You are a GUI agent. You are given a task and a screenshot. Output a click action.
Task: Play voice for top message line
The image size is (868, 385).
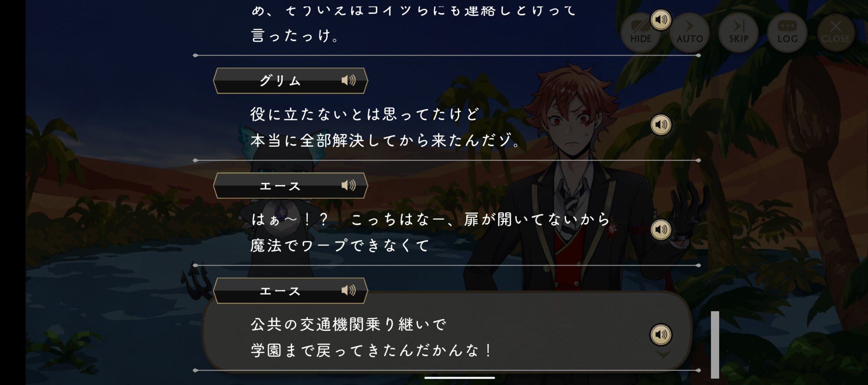[661, 20]
